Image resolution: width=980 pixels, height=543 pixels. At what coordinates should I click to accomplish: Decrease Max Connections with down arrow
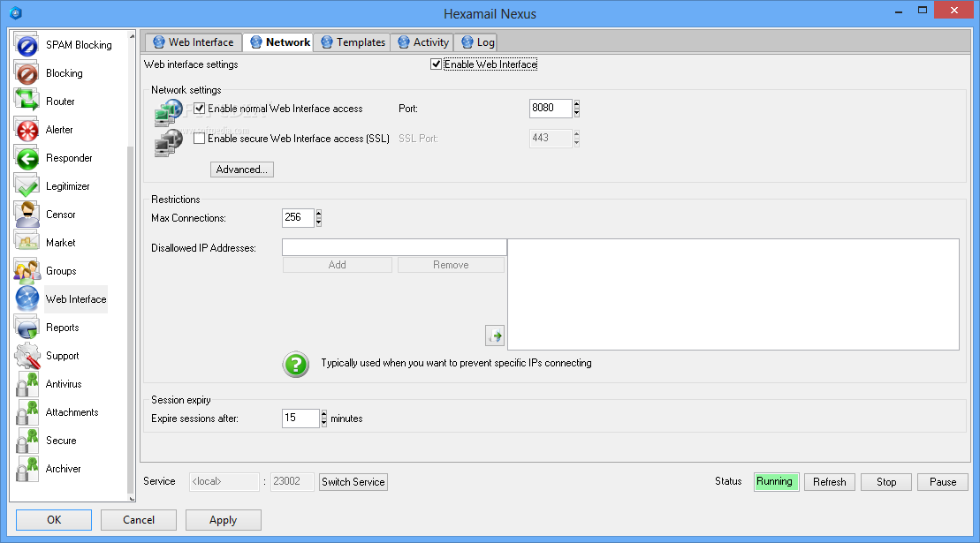[319, 222]
